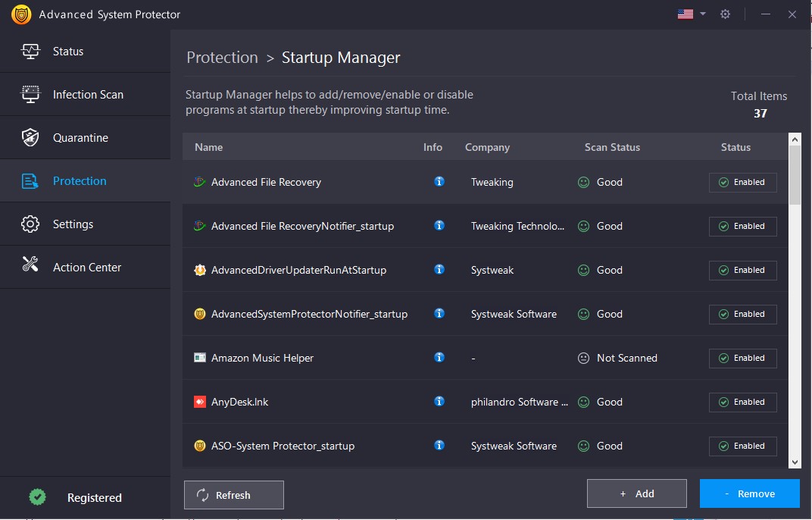Click the Advanced System Protector shield logo
This screenshot has height=520, width=812.
(x=20, y=14)
